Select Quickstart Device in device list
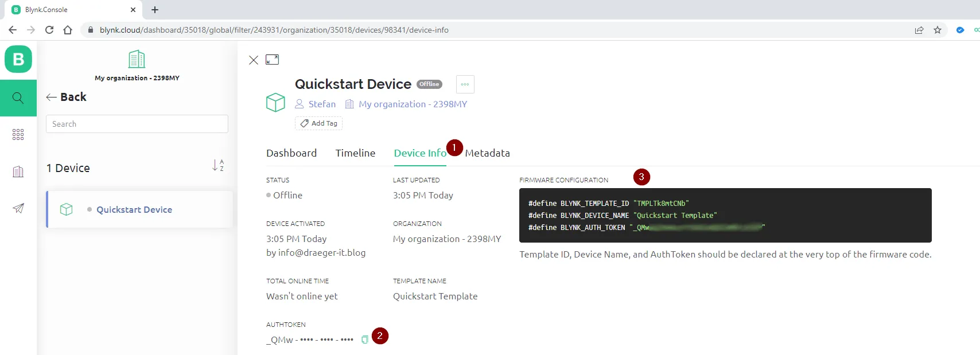Viewport: 980px width, 355px height. click(134, 210)
